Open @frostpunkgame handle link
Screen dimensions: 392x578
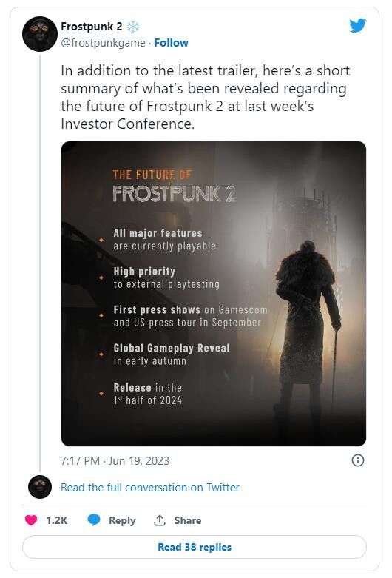(x=103, y=43)
